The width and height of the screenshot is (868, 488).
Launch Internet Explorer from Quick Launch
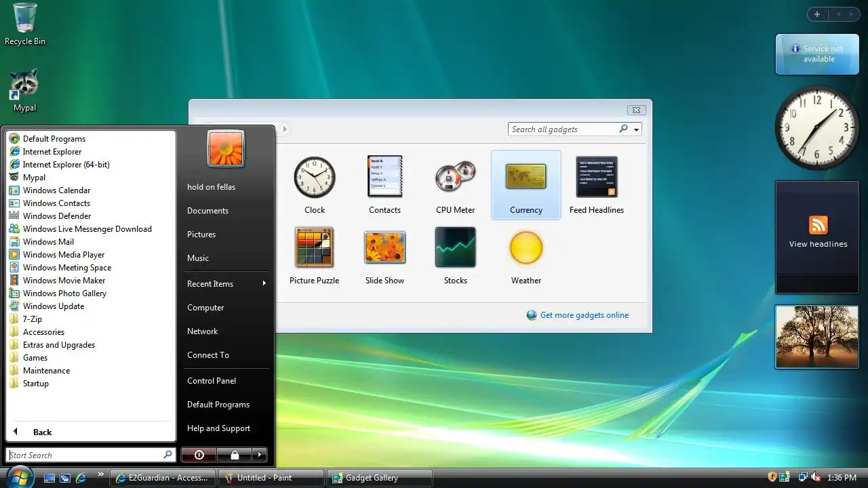tap(81, 478)
